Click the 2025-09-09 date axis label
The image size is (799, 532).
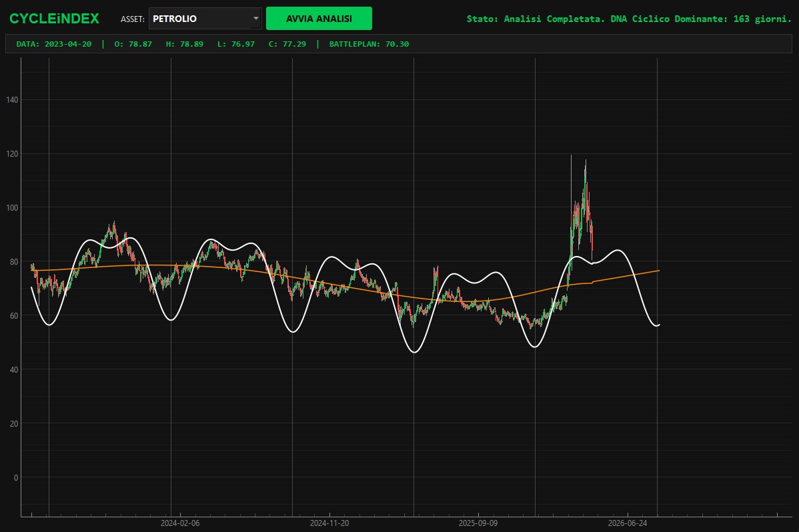[478, 523]
